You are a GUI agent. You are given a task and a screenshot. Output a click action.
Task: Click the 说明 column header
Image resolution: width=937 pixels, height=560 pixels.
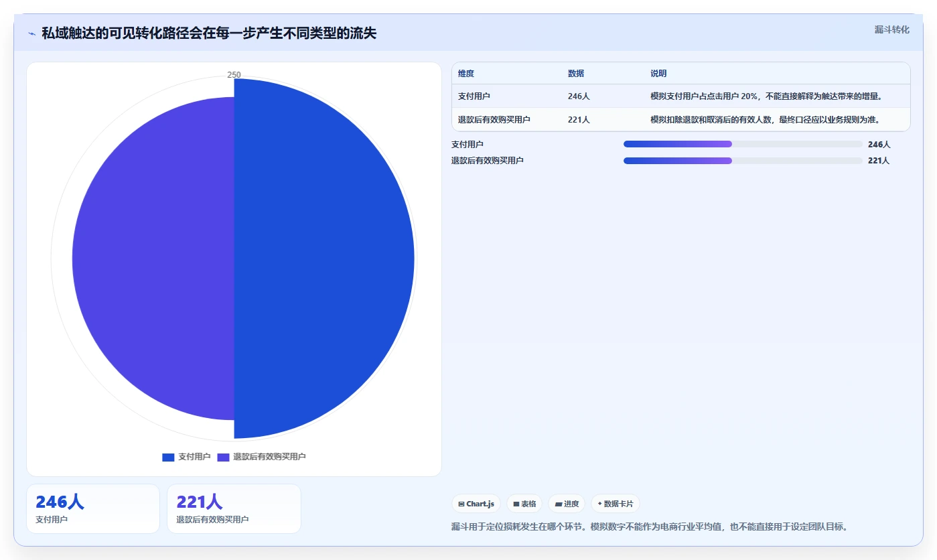point(658,74)
